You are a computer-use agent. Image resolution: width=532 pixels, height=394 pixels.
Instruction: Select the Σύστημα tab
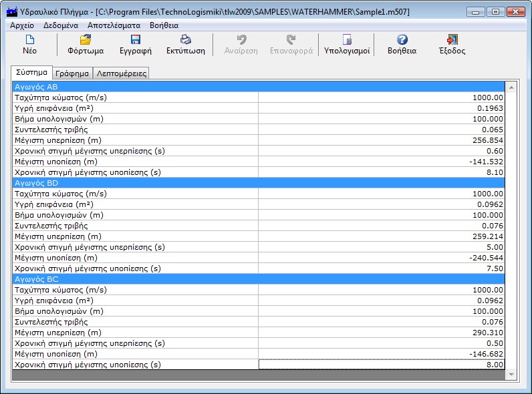[32, 73]
